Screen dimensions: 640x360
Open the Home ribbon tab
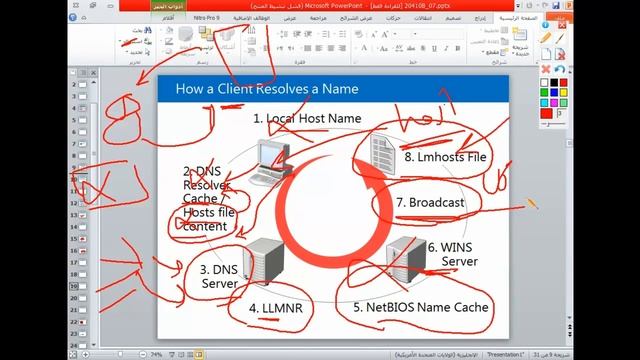(518, 18)
